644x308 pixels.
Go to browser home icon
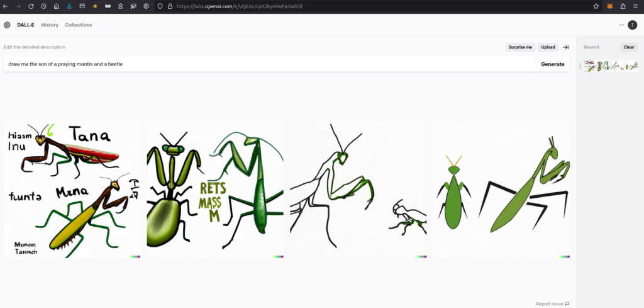click(x=56, y=6)
